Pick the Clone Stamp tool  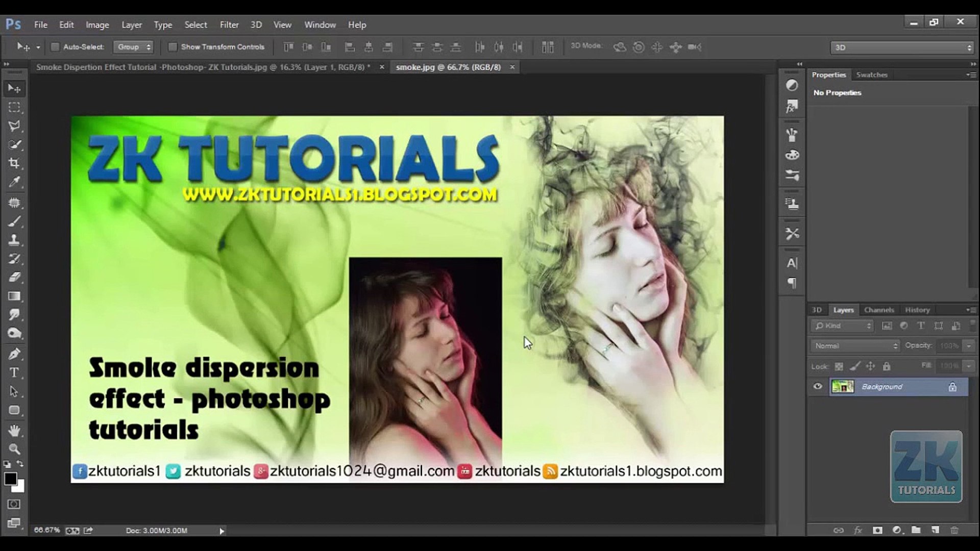(14, 240)
